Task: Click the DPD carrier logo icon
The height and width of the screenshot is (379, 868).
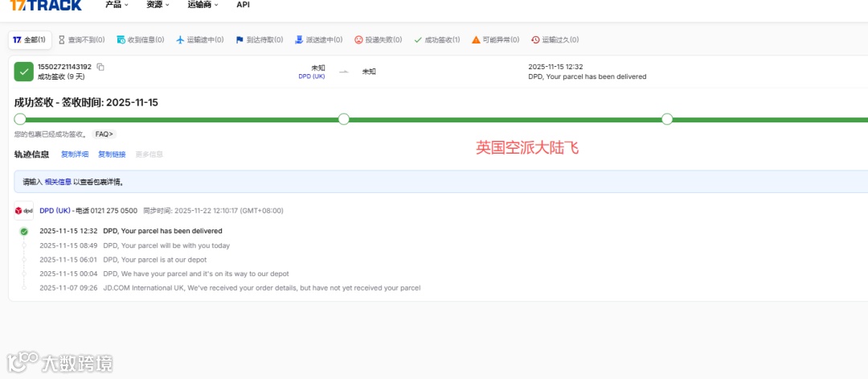Action: tap(24, 211)
